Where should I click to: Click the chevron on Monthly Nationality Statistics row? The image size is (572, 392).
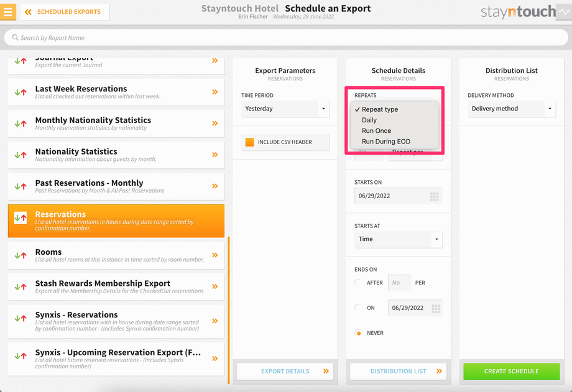click(215, 123)
